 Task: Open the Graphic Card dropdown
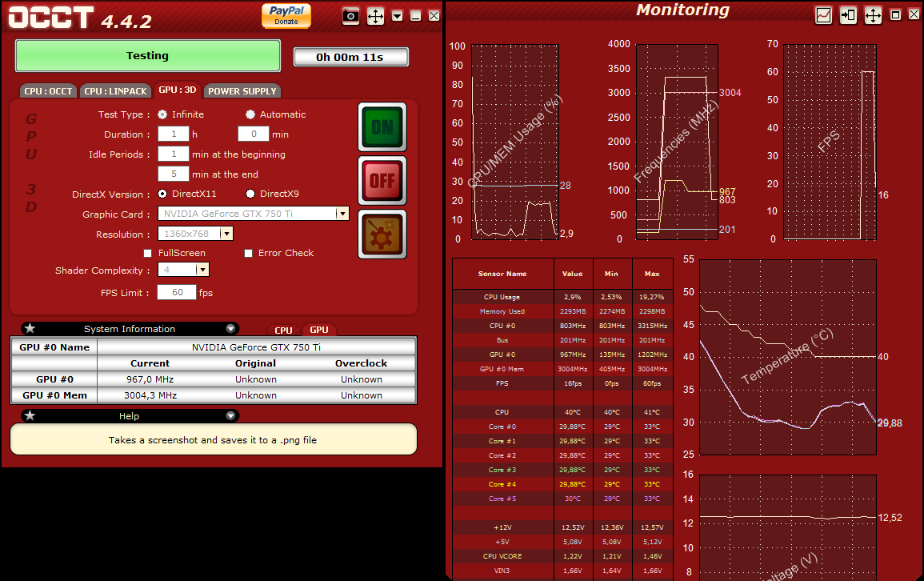point(342,214)
